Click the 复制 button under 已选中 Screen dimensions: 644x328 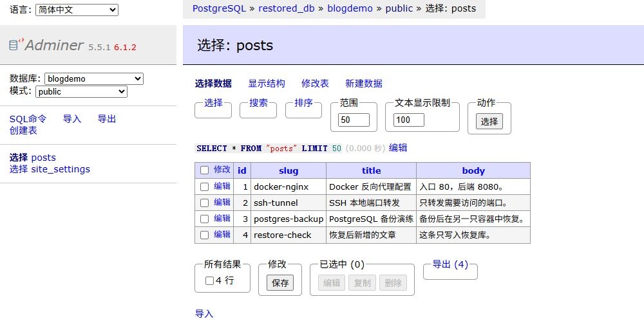click(362, 282)
